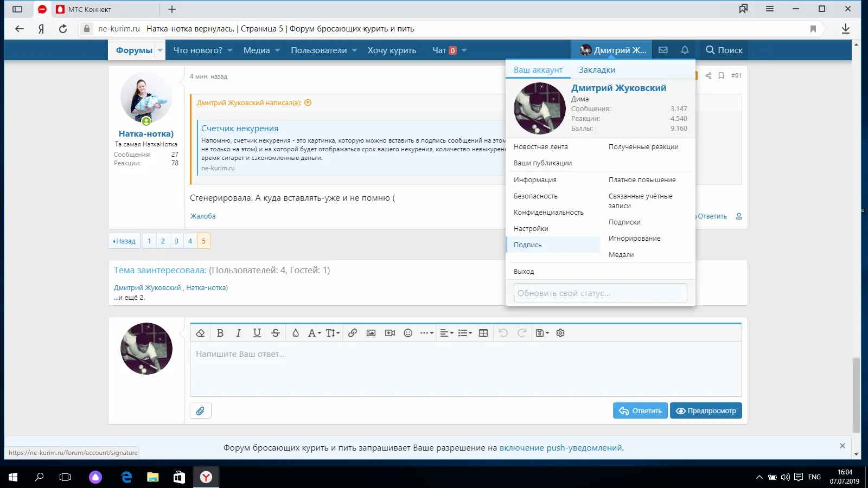The image size is (868, 488).
Task: Open Microsoft Store from taskbar
Action: click(x=179, y=477)
